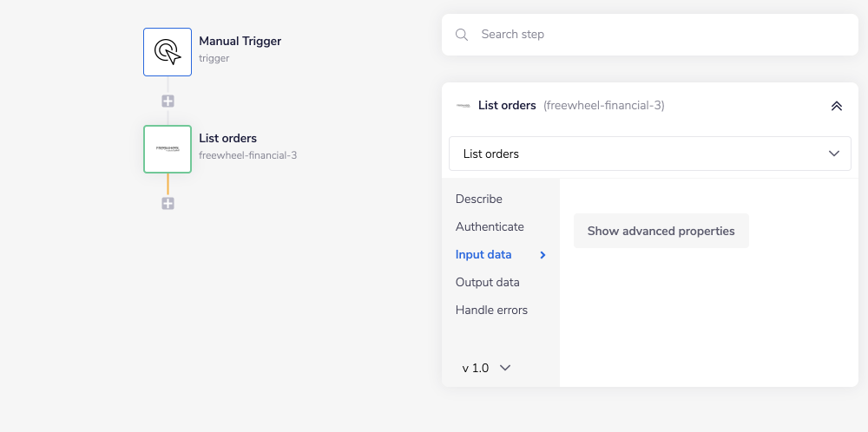Screen dimensions: 868x432
Task: Select the List orders node logo tile
Action: click(168, 149)
